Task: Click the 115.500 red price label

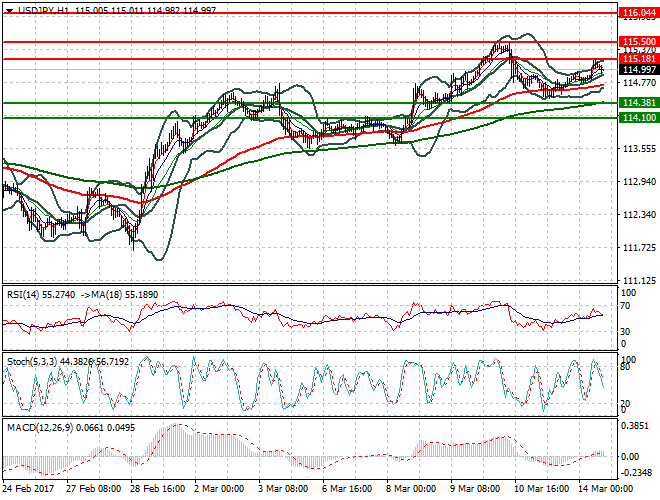Action: (639, 42)
